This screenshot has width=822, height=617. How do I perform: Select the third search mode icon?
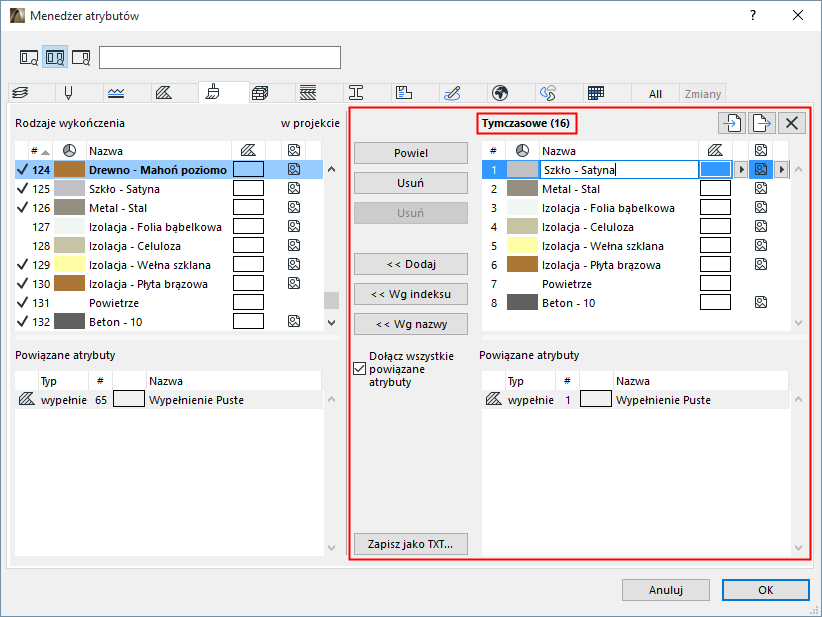[x=81, y=57]
